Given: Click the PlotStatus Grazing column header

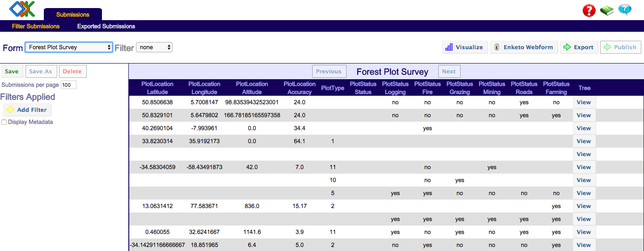Looking at the screenshot, I should point(460,88).
